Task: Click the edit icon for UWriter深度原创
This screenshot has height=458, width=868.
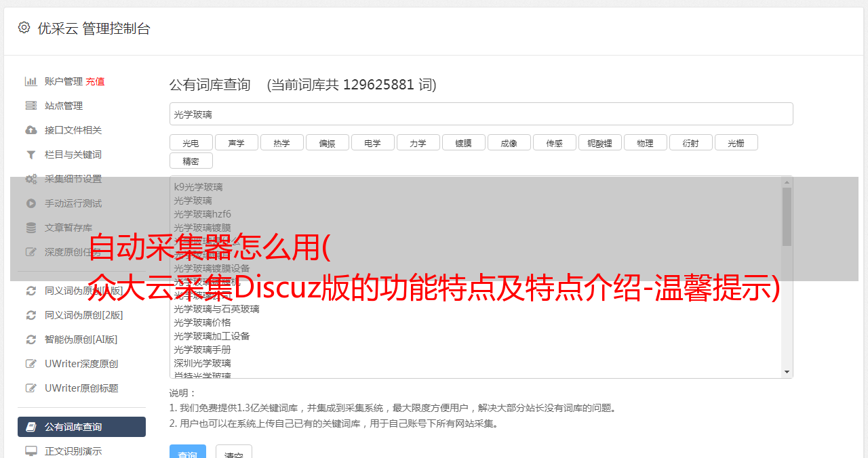Action: (31, 364)
